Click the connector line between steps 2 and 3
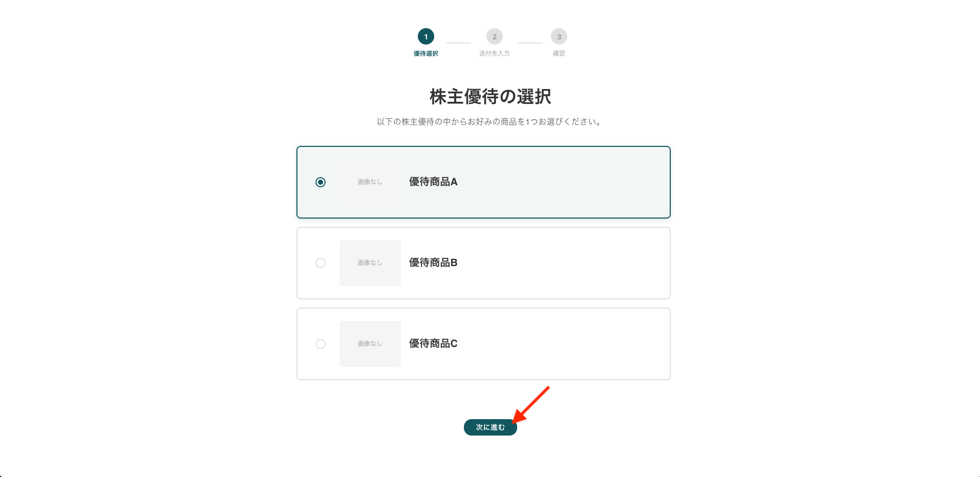The image size is (980, 477). pos(530,43)
